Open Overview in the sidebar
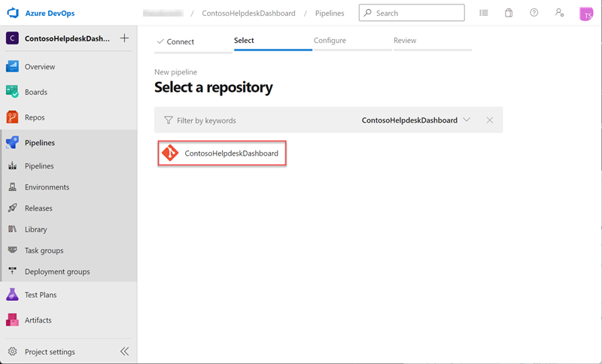Viewport: 602px width, 364px height. (x=40, y=67)
